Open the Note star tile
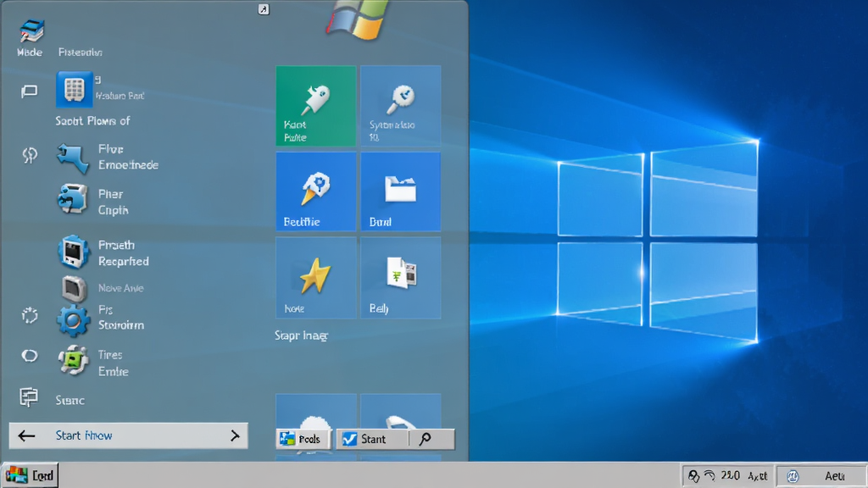The height and width of the screenshot is (488, 868). [316, 278]
